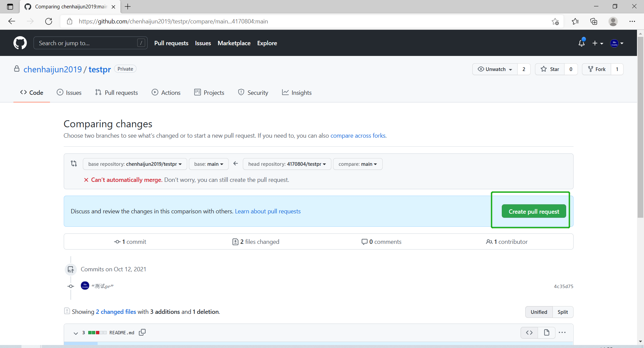
Task: Refresh the page with reload icon
Action: (49, 21)
